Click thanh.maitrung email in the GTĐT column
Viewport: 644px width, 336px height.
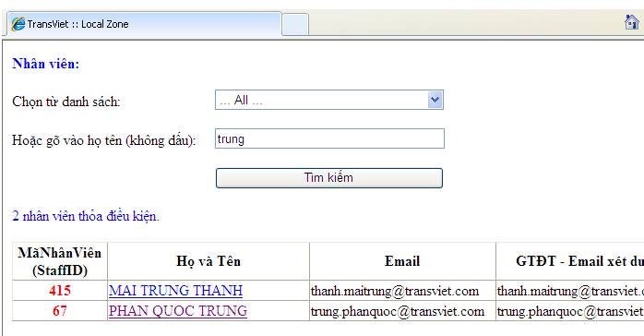click(570, 291)
